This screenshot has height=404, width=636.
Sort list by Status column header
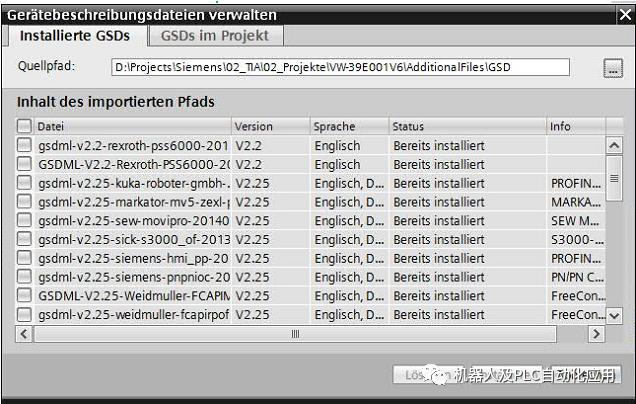tap(466, 126)
